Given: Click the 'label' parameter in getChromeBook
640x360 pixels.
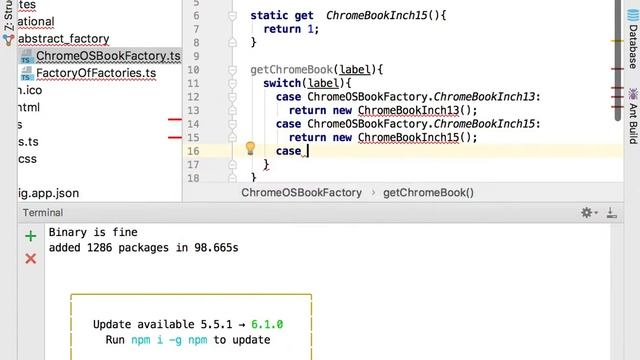Looking at the screenshot, I should 355,70.
